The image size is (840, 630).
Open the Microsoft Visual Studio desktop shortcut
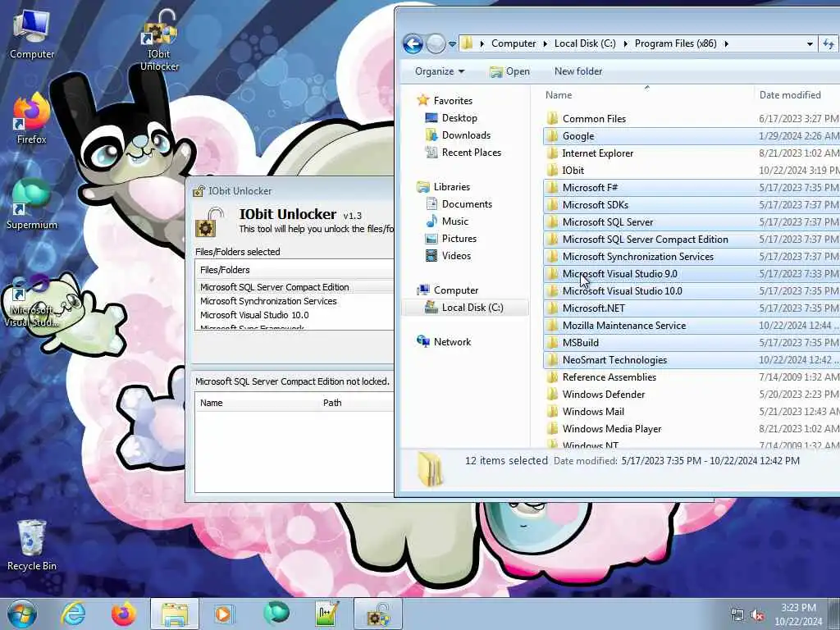point(32,302)
